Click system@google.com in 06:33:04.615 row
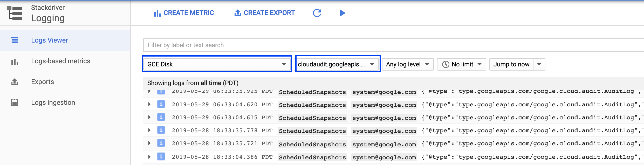The height and width of the screenshot is (165, 644). (384, 118)
